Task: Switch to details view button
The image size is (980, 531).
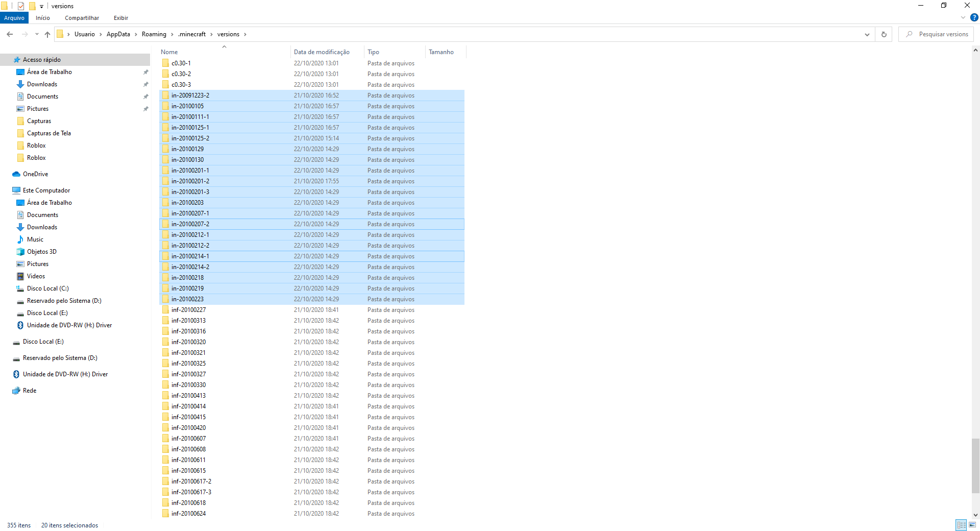Action: pyautogui.click(x=961, y=525)
